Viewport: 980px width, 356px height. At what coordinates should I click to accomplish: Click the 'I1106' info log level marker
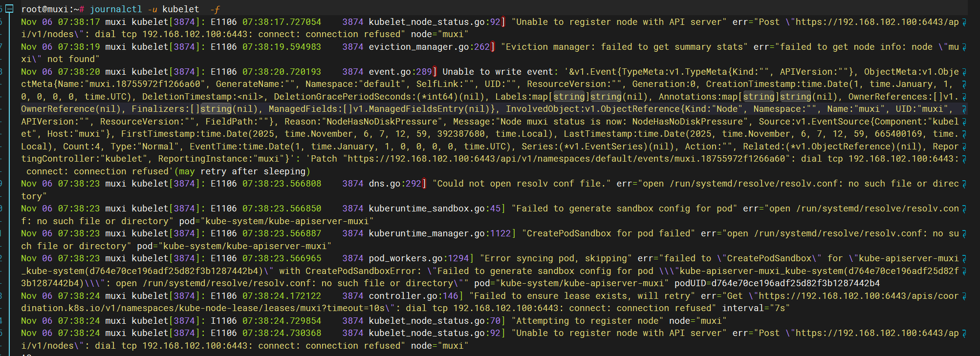coord(224,321)
